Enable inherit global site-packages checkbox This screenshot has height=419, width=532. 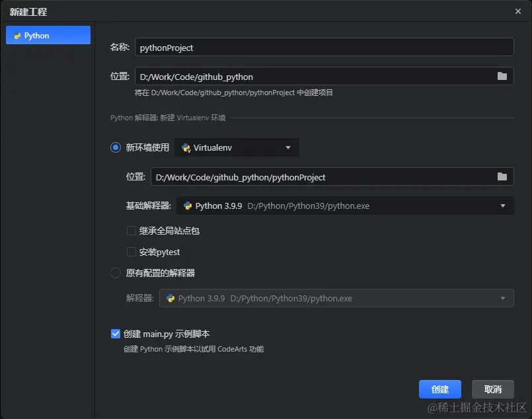[x=132, y=231]
